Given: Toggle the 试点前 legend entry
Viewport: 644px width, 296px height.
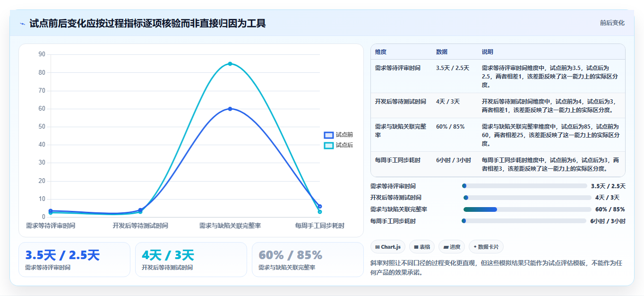Looking at the screenshot, I should coord(338,135).
